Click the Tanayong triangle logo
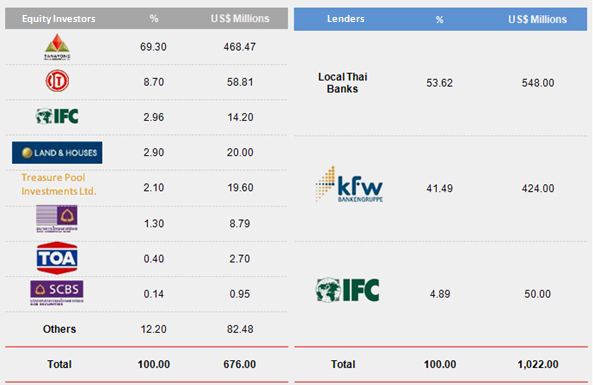The height and width of the screenshot is (385, 593). coord(57,47)
